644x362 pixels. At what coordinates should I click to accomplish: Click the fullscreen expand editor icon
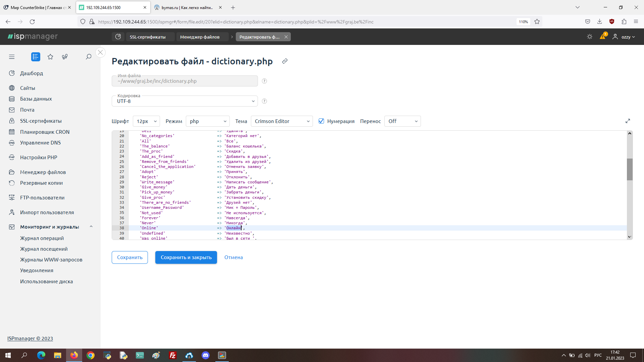click(x=628, y=121)
